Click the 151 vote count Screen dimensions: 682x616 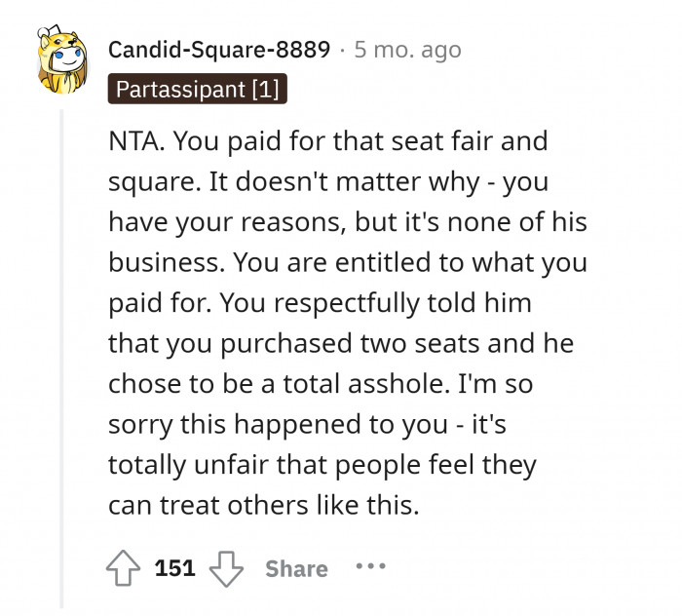[x=175, y=568]
